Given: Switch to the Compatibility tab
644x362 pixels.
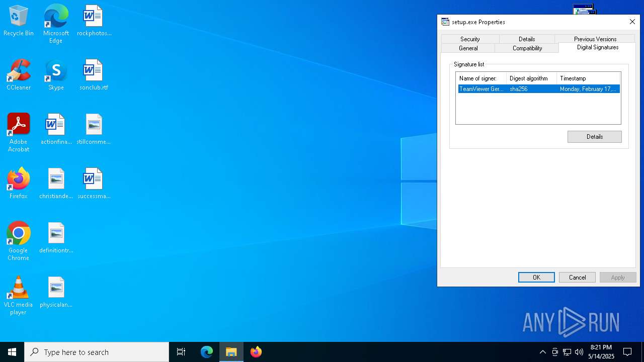Looking at the screenshot, I should (x=527, y=48).
